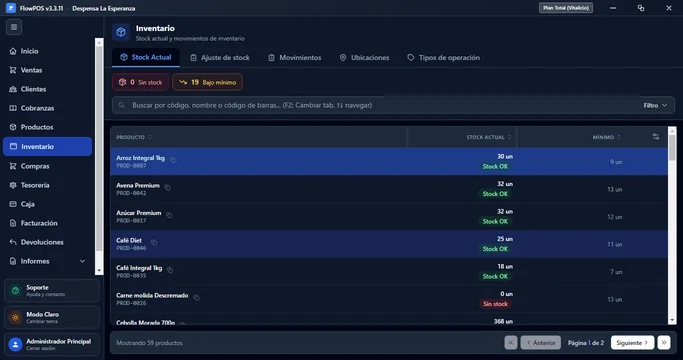Go to the first page button
This screenshot has width=683, height=360.
pyautogui.click(x=511, y=343)
